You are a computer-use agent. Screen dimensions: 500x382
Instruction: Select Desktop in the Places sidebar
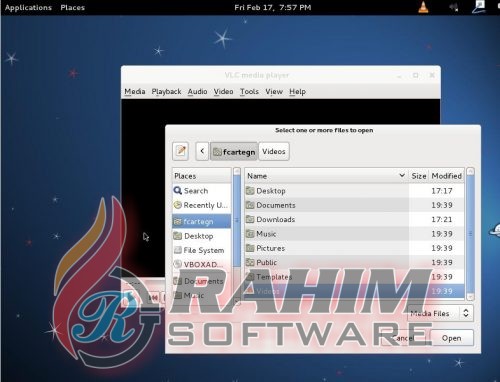201,236
